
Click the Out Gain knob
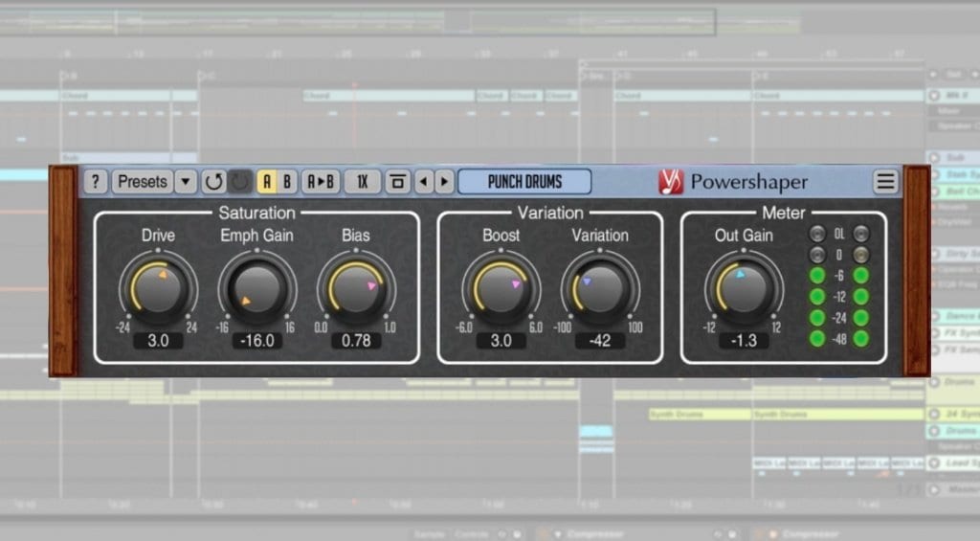(744, 289)
